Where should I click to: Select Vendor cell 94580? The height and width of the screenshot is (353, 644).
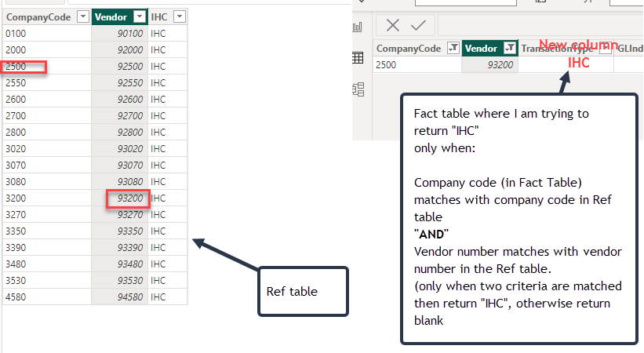[x=119, y=297]
